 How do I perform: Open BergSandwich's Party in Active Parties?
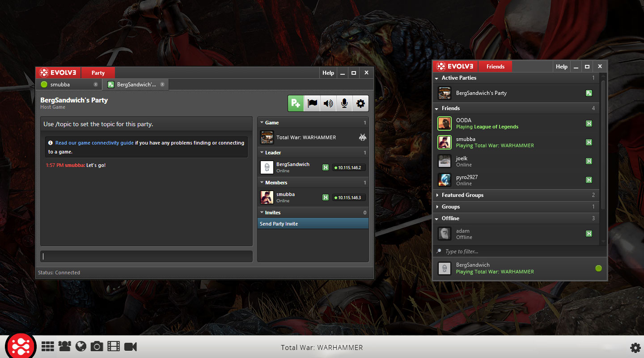click(516, 93)
